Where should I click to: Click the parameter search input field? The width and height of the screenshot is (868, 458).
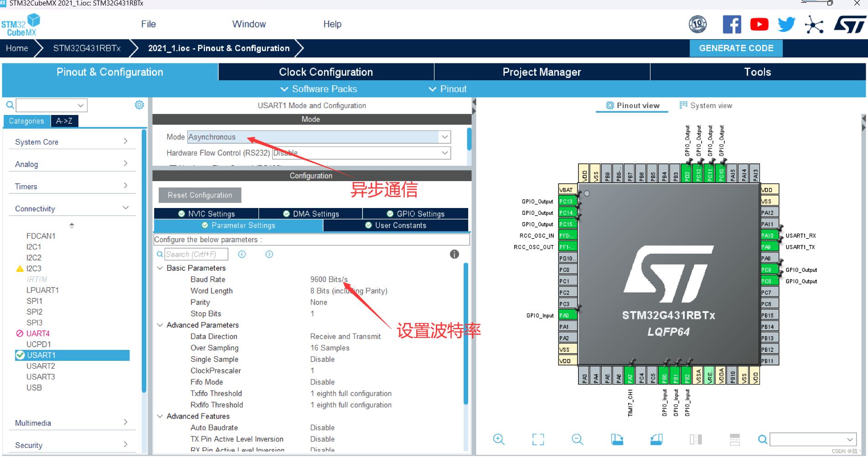coord(196,254)
